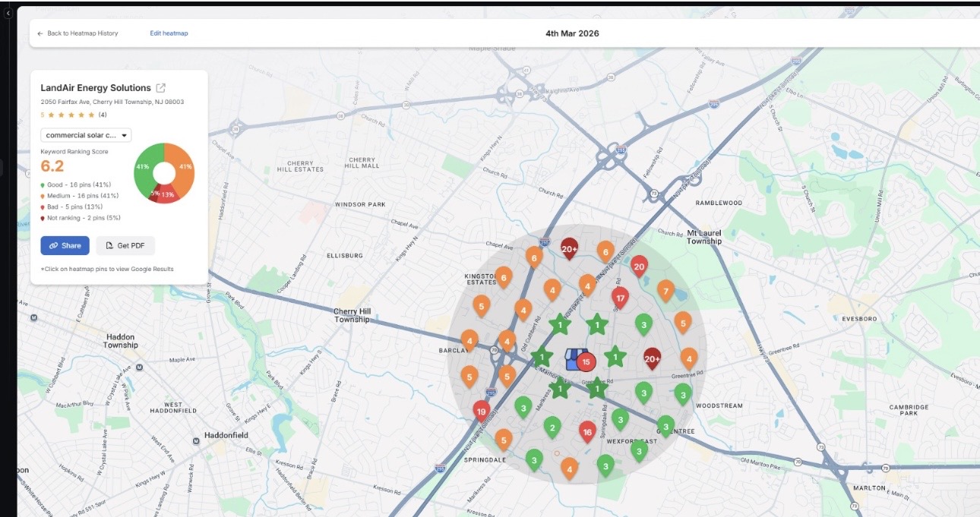Click the 'Bad - 5 pins (13%)' legend entry
The image size is (980, 517).
[70, 206]
